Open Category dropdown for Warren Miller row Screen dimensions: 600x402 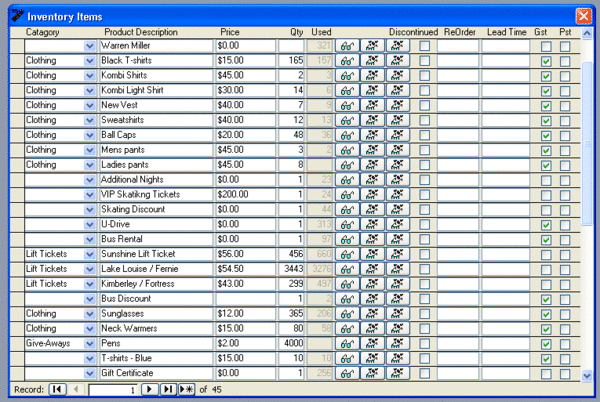[90, 46]
